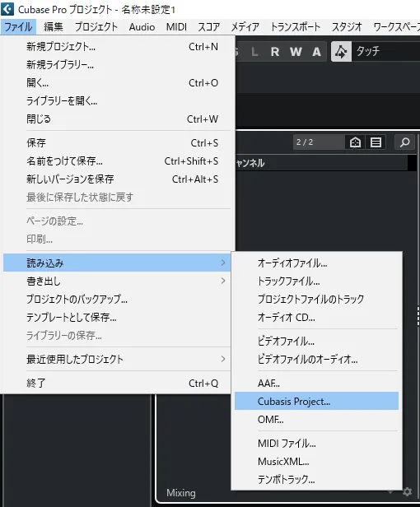The width and height of the screenshot is (420, 507).
Task: Select Cubasis Project... import option
Action: tap(316, 401)
